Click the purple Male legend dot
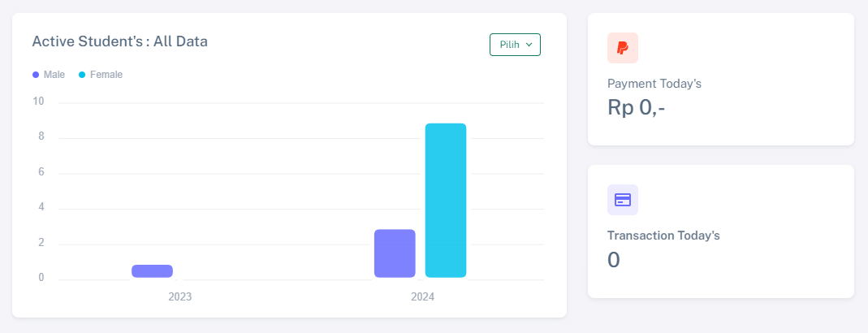868x333 pixels. pos(36,75)
